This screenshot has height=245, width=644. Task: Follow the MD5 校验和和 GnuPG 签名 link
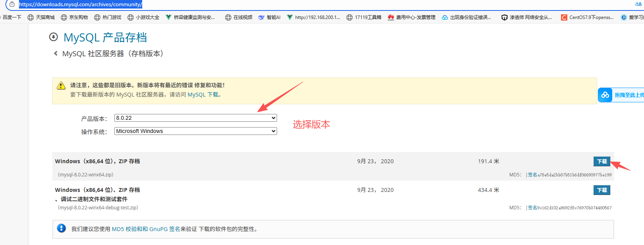146,229
